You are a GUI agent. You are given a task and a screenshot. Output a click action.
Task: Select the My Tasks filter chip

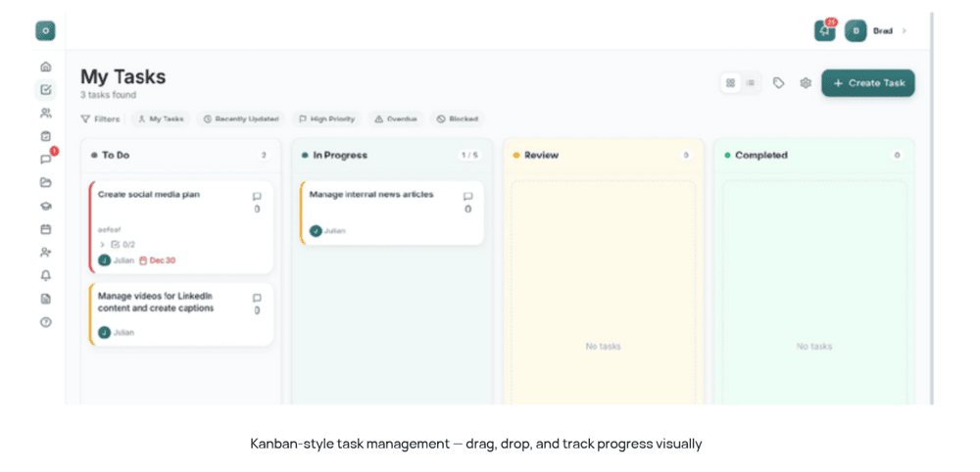(161, 119)
